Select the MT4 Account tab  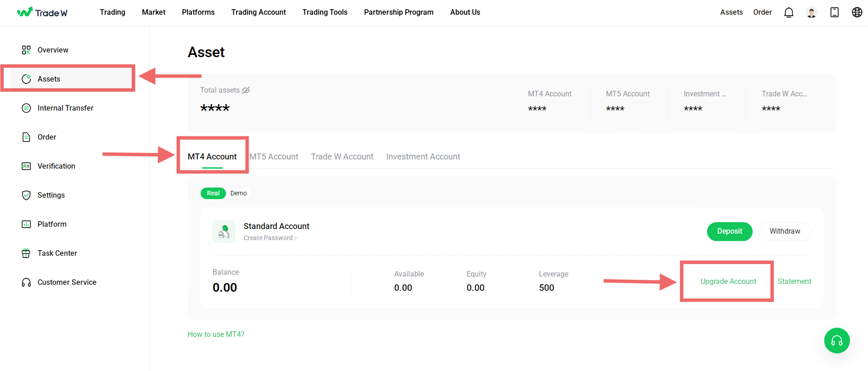[x=212, y=157]
